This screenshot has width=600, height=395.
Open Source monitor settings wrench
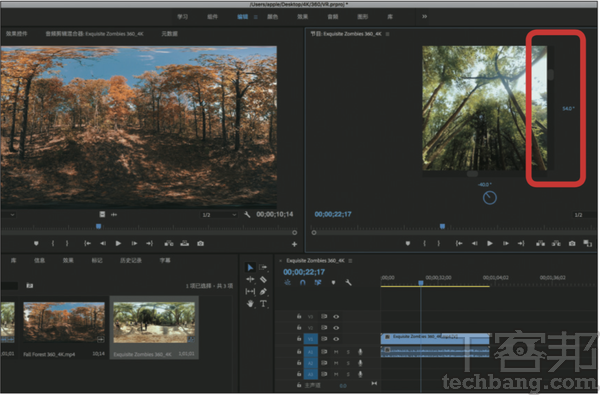pos(247,215)
